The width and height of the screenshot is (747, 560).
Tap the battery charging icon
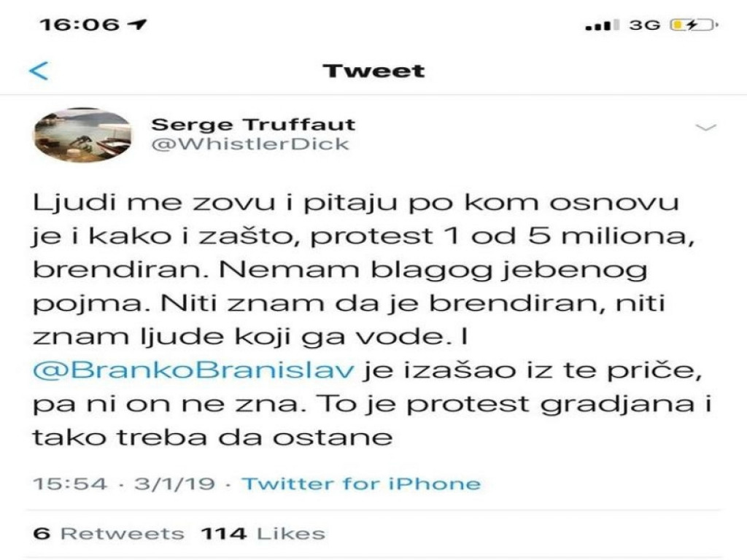coord(694,25)
